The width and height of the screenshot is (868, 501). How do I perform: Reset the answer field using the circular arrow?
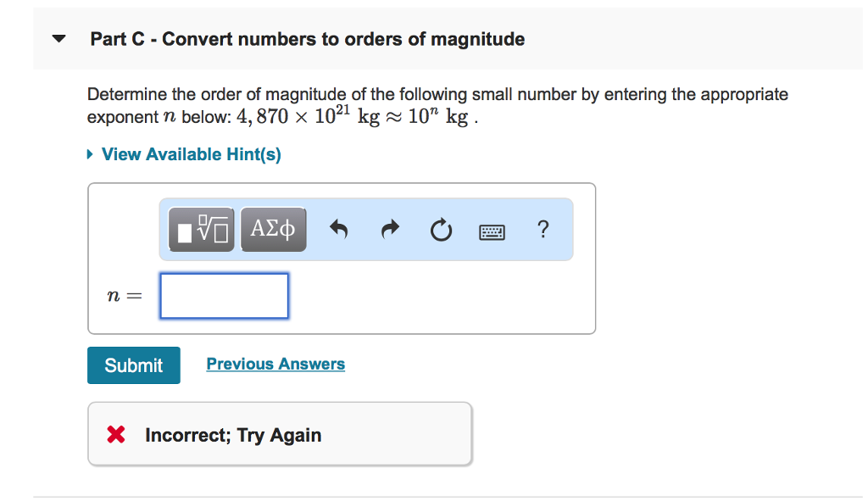point(441,229)
